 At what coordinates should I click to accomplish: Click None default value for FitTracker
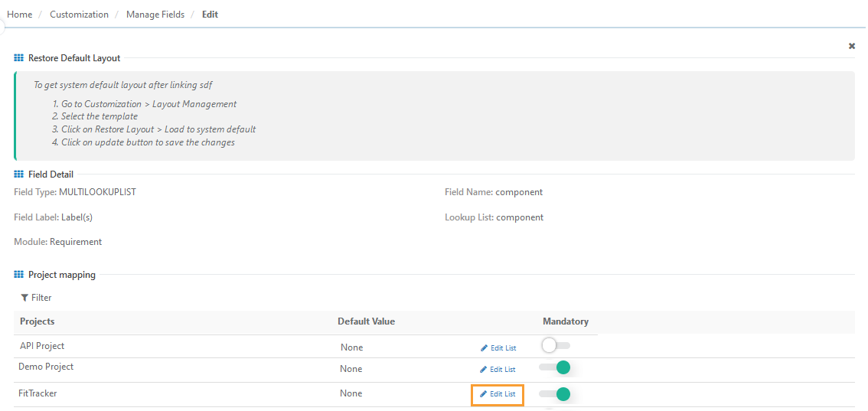(x=351, y=393)
